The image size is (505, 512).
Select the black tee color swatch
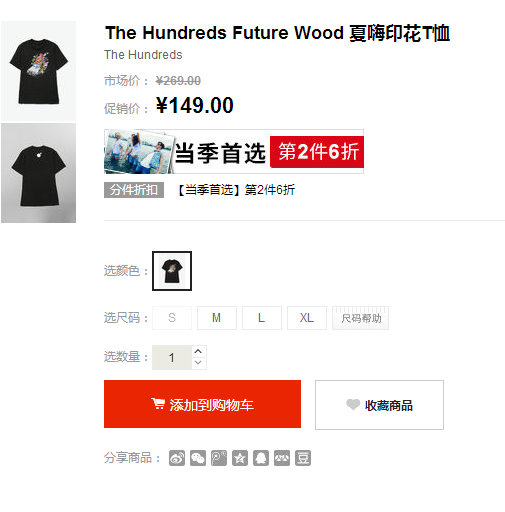pos(172,271)
